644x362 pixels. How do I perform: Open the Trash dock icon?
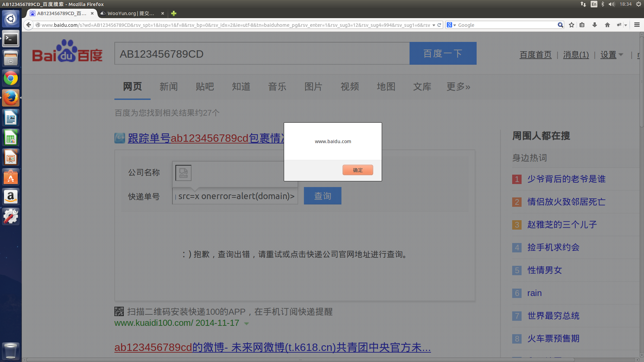pyautogui.click(x=11, y=351)
